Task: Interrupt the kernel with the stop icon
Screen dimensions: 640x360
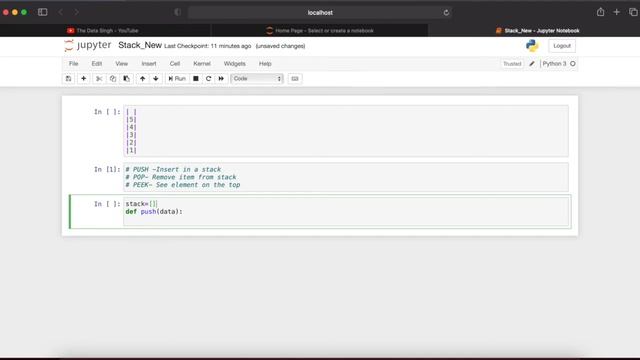Action: click(x=196, y=78)
